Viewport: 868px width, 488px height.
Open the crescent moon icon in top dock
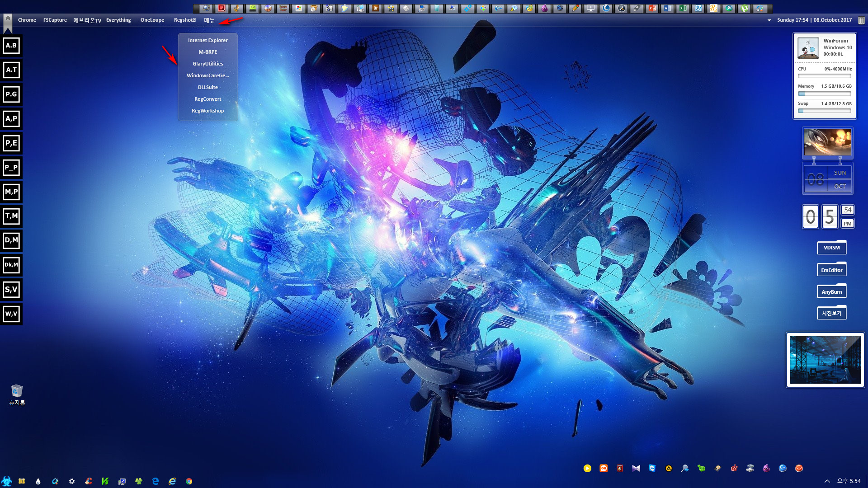coord(606,8)
